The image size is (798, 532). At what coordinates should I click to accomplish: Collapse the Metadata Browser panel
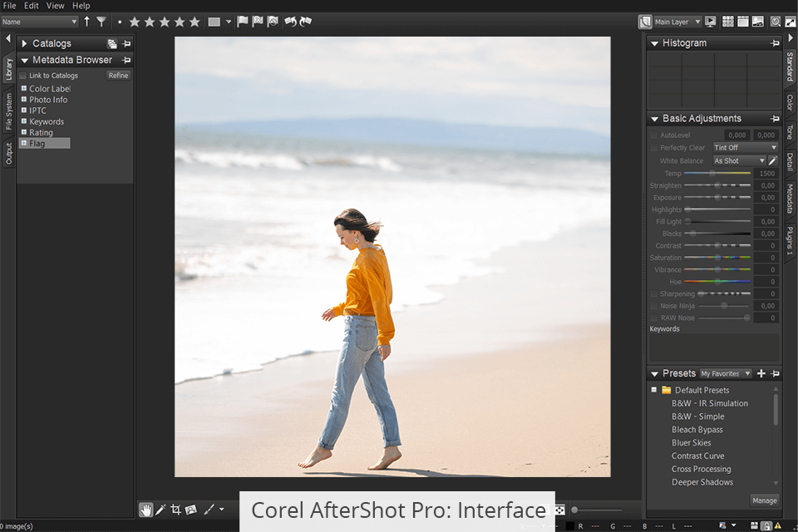24,60
